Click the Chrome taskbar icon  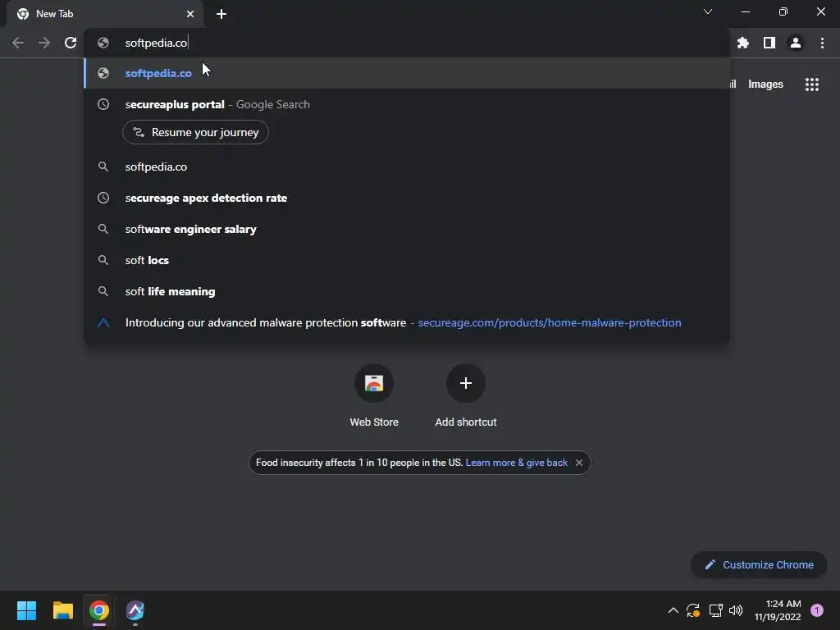click(99, 610)
